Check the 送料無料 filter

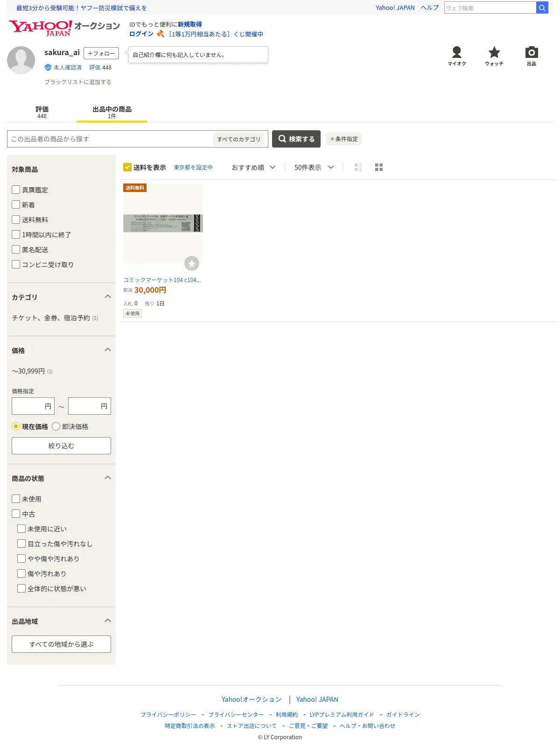16,219
